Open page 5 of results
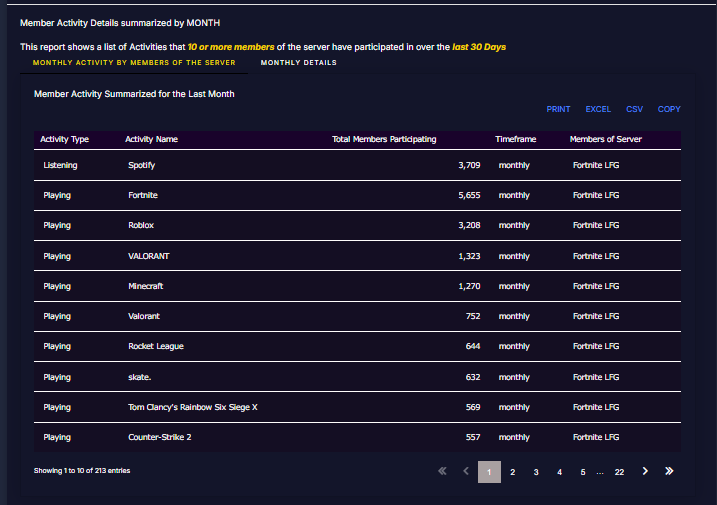Viewport: 717px width, 505px height. click(x=582, y=472)
